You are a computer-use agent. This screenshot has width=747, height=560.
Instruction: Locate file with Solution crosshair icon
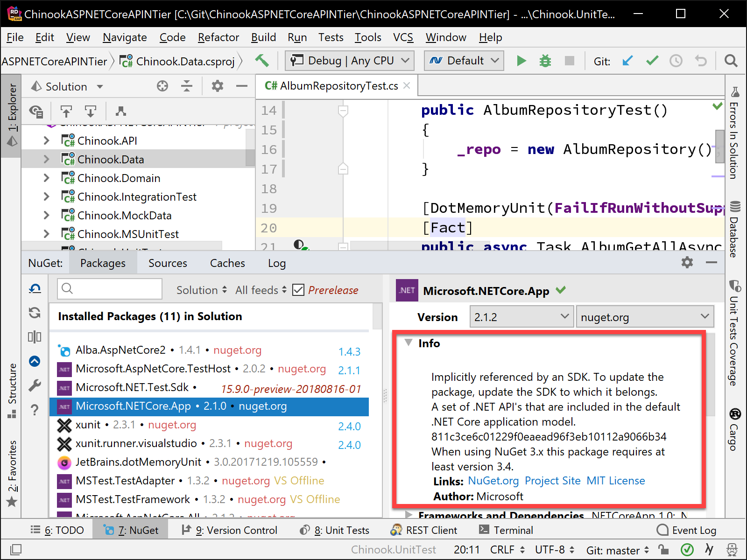point(162,86)
